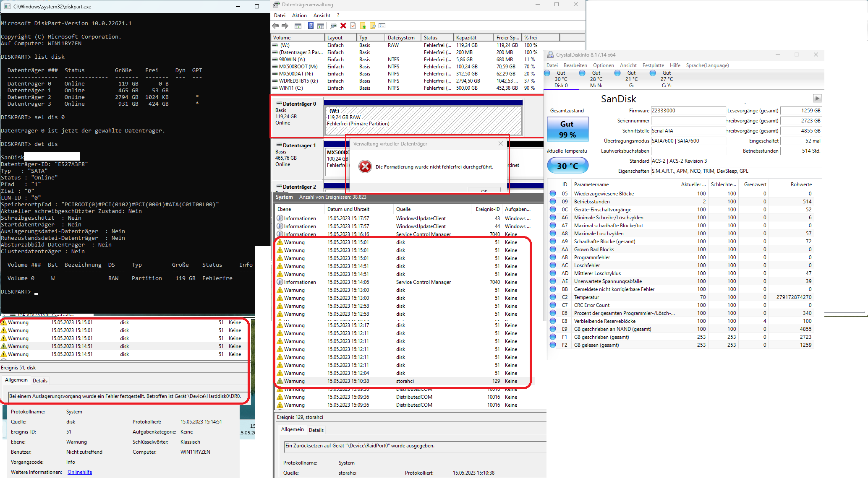Click the blue help question mark toolbar icon
868x478 pixels.
click(x=311, y=26)
